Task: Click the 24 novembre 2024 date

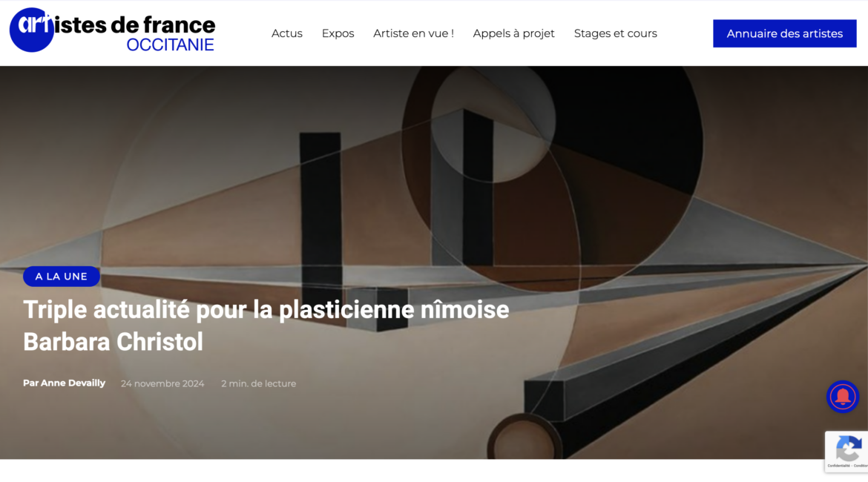Action: point(162,383)
